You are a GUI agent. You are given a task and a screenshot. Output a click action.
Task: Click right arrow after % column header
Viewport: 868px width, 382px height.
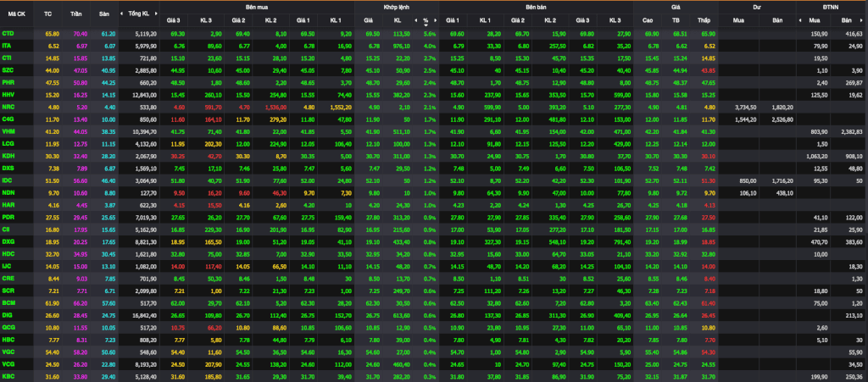pos(436,20)
